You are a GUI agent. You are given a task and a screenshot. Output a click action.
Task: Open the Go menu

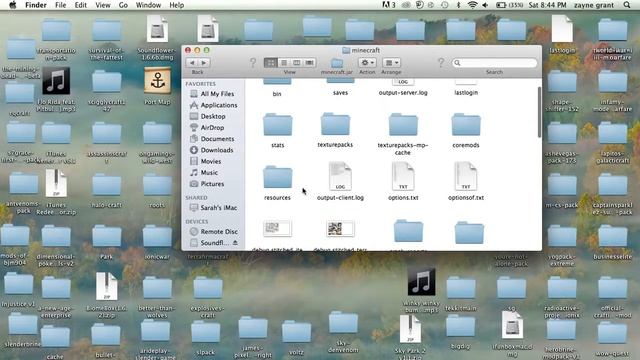[123, 5]
